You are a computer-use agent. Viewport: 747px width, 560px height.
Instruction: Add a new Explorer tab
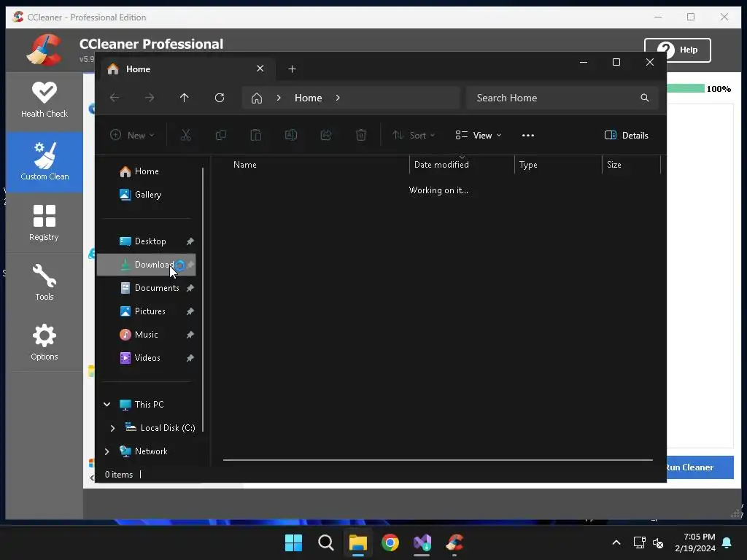click(x=292, y=69)
